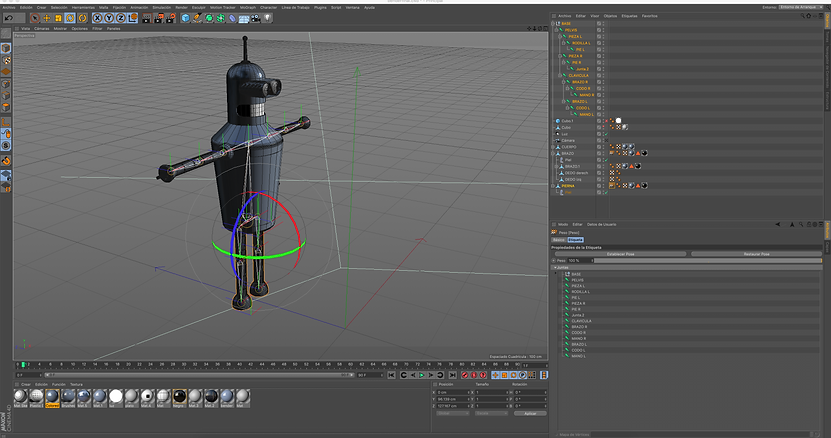
Task: Toggle the X axis lock icon
Action: coord(97,18)
